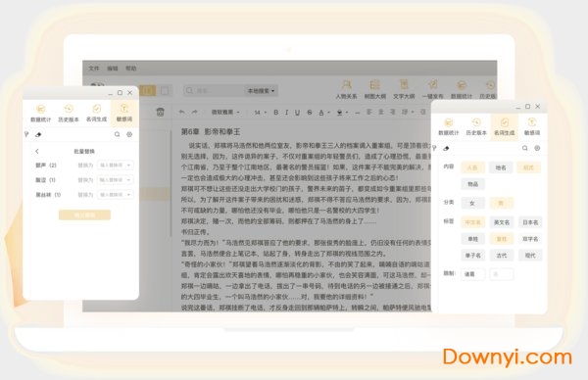Open 文字大纲 text outline tool
This screenshot has width=588, height=380.
point(404,89)
